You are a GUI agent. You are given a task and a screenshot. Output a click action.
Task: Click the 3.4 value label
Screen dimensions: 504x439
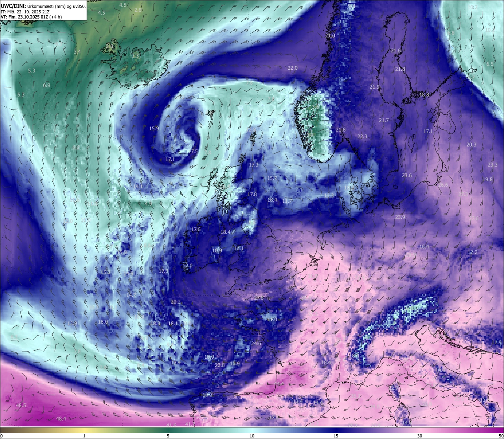click(x=77, y=52)
